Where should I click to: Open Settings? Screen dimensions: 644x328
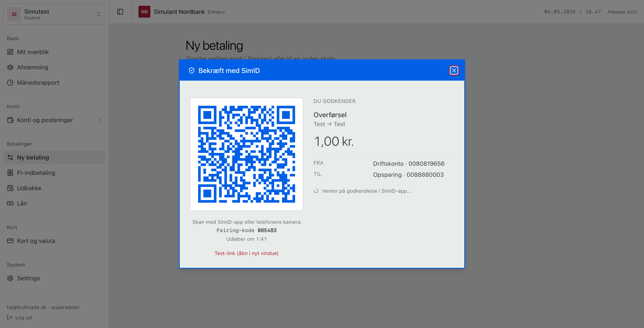click(54, 278)
